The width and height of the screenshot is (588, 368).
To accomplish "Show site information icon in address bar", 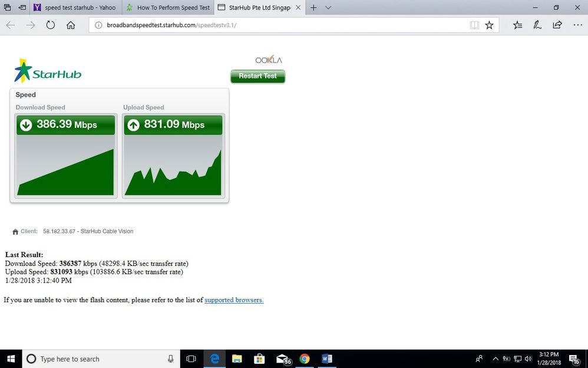I will point(98,25).
